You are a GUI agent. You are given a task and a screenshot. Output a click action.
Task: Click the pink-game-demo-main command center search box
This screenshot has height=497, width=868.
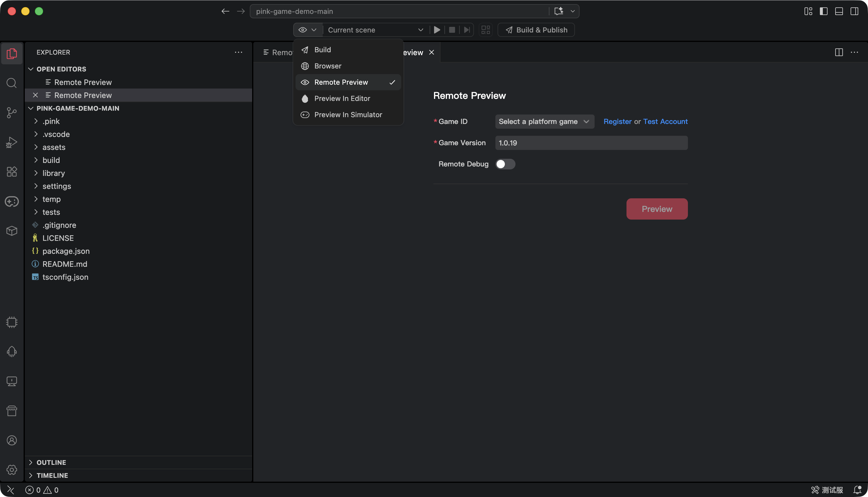[399, 11]
